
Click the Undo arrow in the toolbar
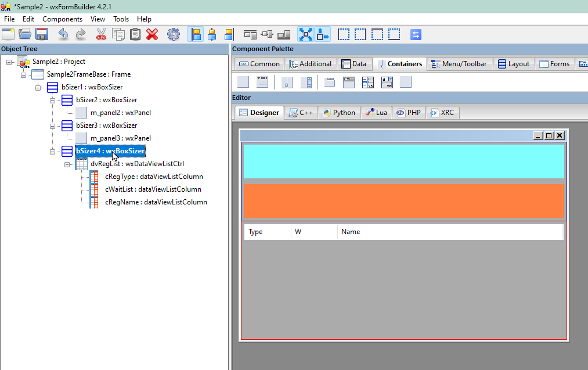pyautogui.click(x=63, y=34)
